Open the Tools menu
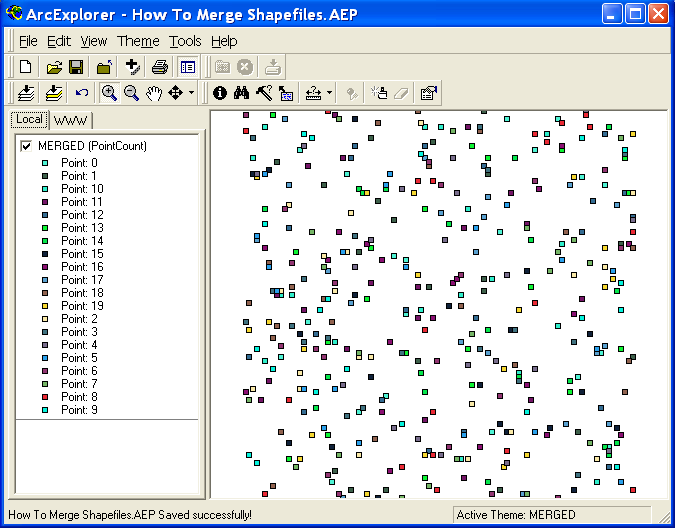 click(x=185, y=41)
